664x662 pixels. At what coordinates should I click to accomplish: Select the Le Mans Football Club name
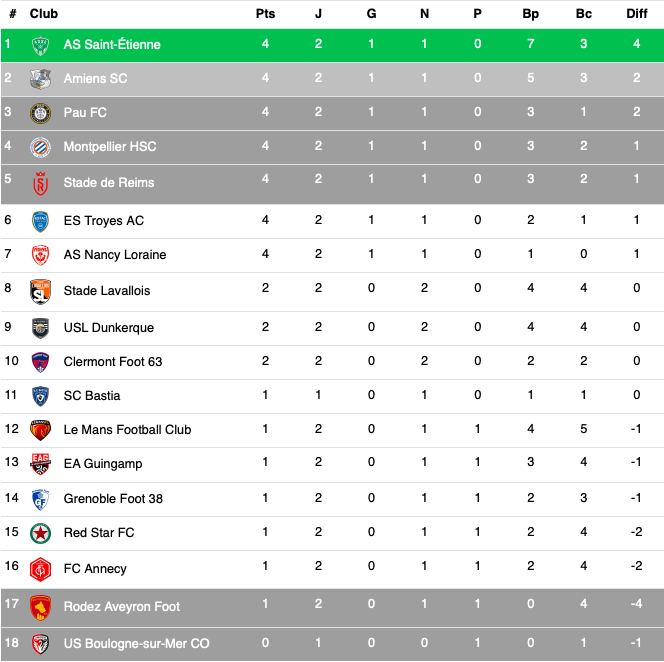pos(127,429)
